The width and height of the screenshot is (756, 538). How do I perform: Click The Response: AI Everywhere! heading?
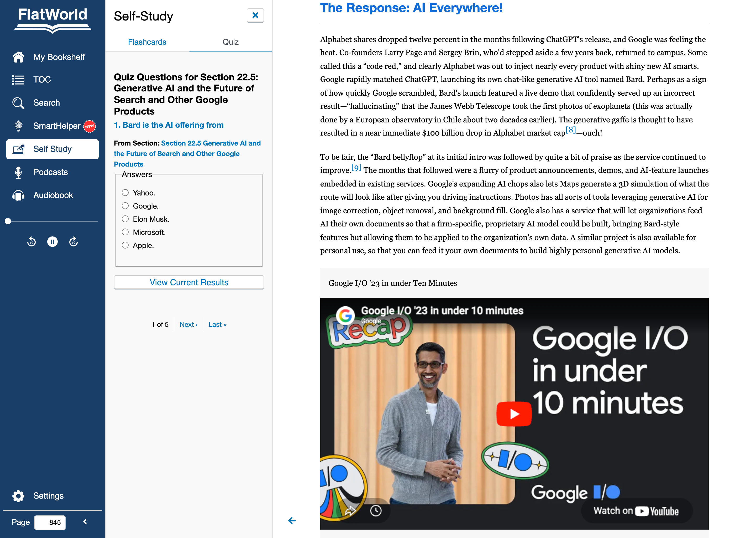(411, 8)
